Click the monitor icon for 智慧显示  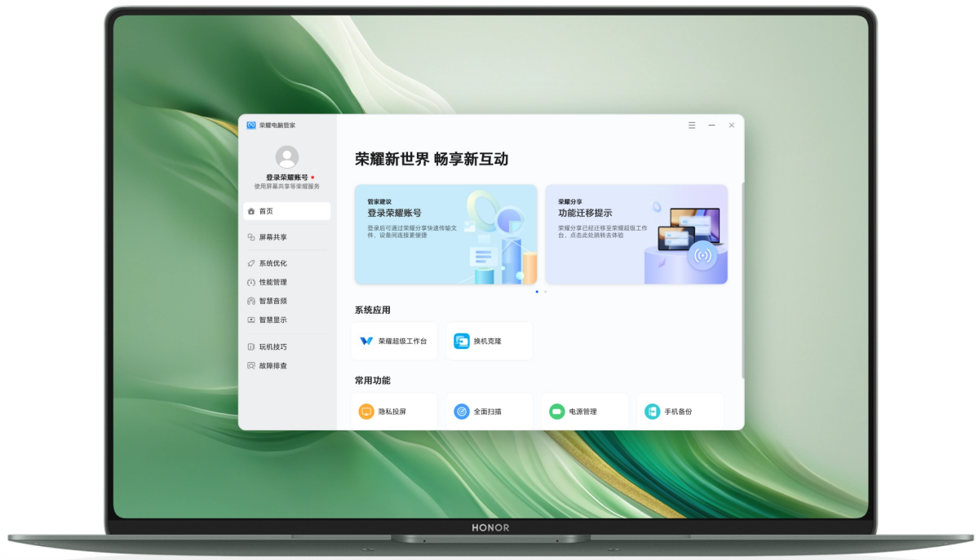pos(251,320)
